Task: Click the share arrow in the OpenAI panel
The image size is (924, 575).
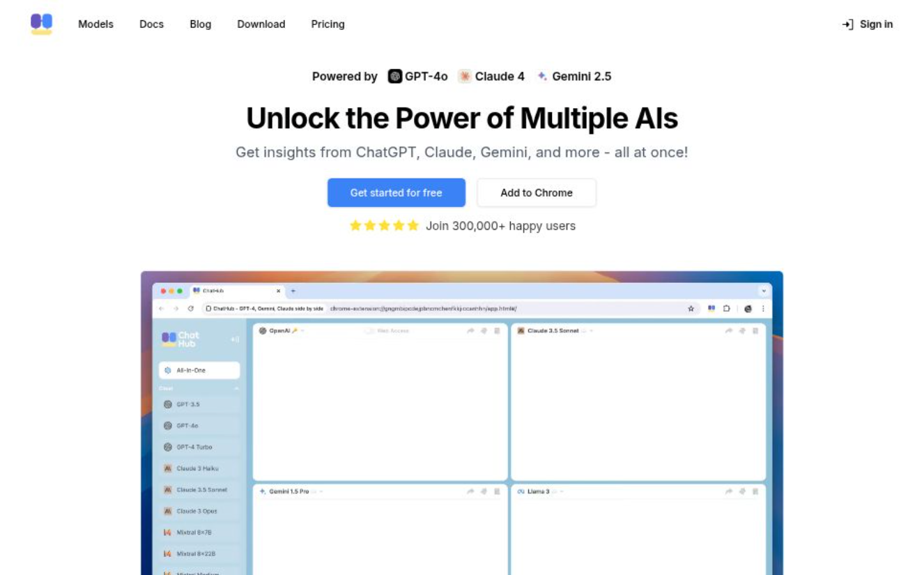Action: coord(470,331)
